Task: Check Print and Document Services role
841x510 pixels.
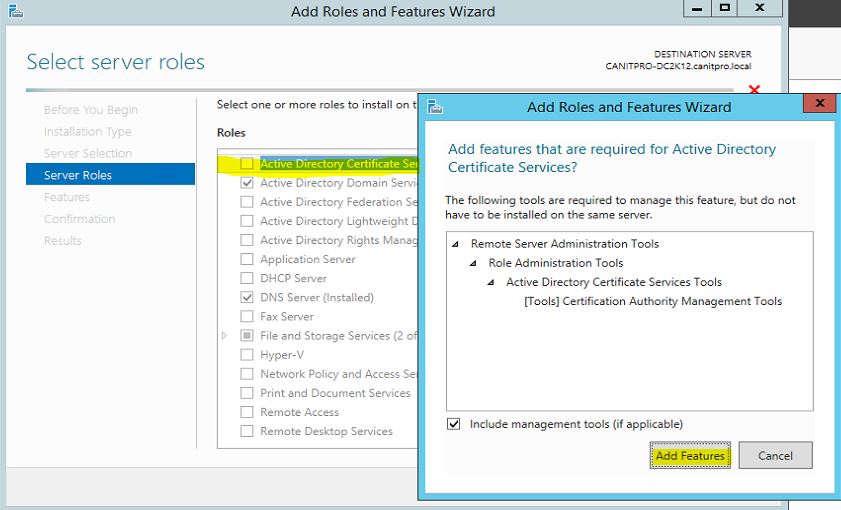Action: coord(247,393)
